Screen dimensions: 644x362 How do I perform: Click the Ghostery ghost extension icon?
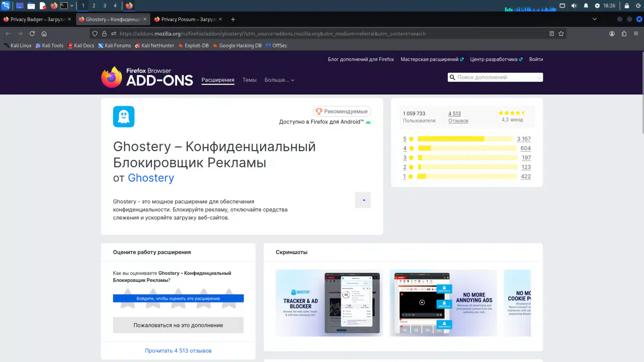124,116
